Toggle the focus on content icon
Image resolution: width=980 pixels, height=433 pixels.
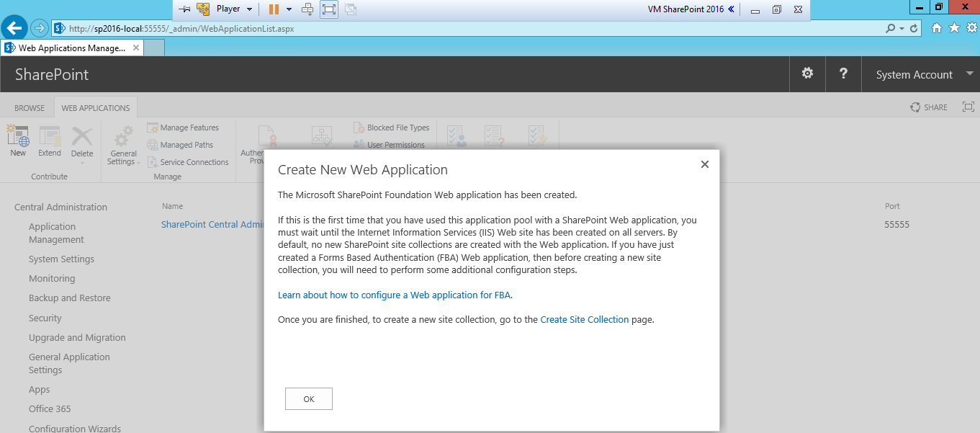pos(968,107)
